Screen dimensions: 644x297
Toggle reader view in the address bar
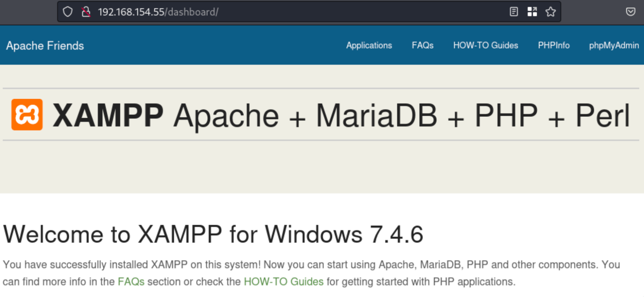click(x=514, y=12)
